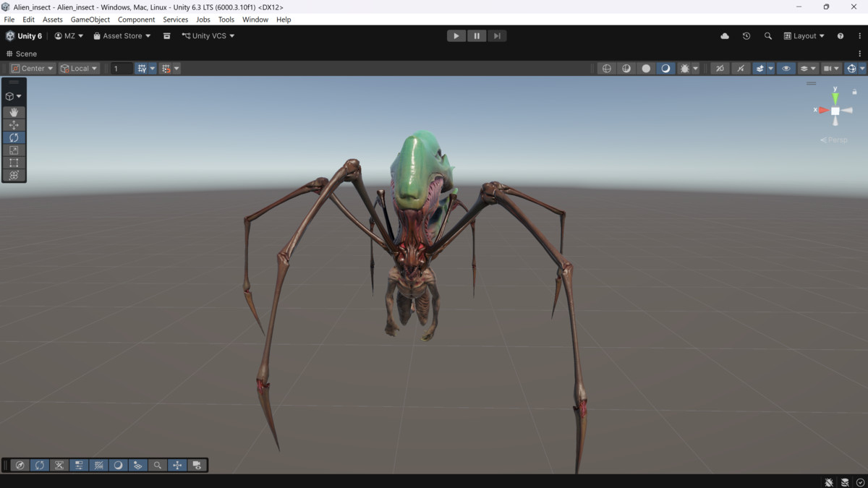The width and height of the screenshot is (868, 488).
Task: Open the Layout dropdown
Action: tap(804, 35)
